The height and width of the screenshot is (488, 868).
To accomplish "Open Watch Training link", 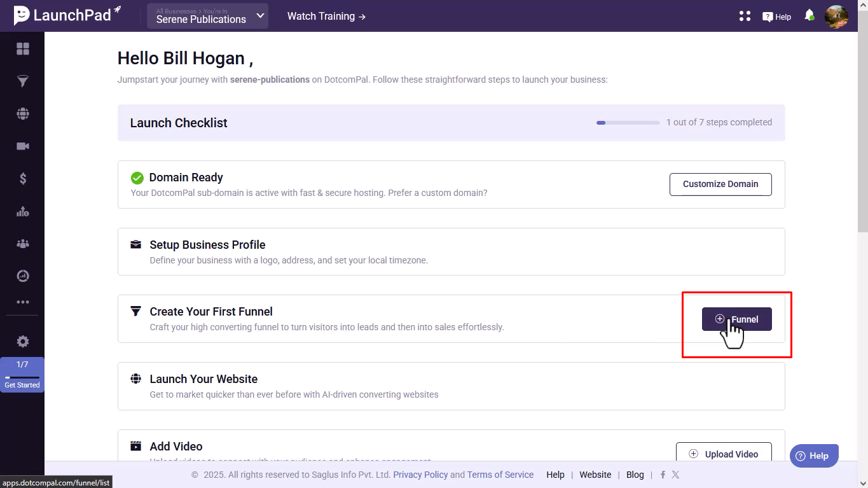I will (x=326, y=16).
